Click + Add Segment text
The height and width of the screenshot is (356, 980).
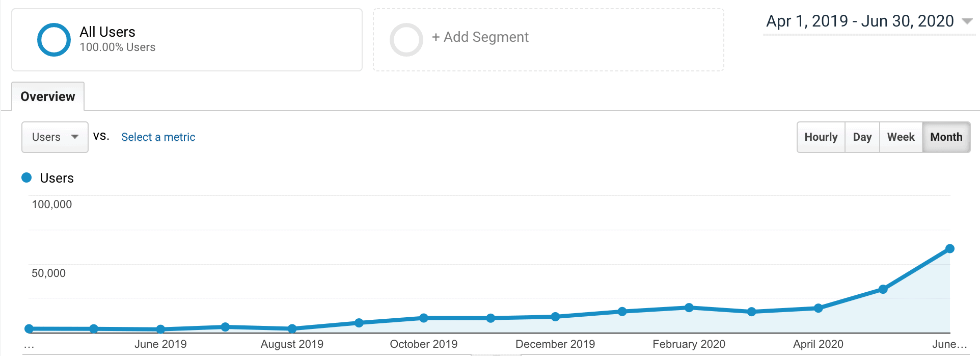(480, 37)
